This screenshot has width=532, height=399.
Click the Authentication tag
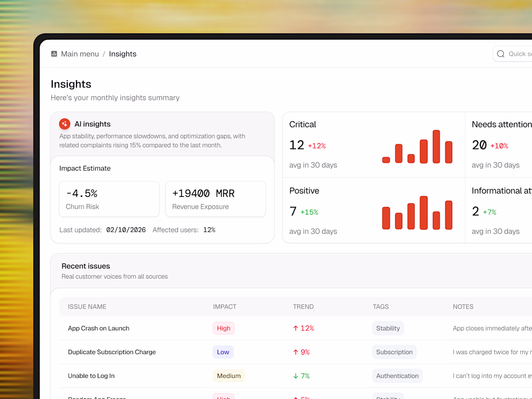pyautogui.click(x=397, y=376)
